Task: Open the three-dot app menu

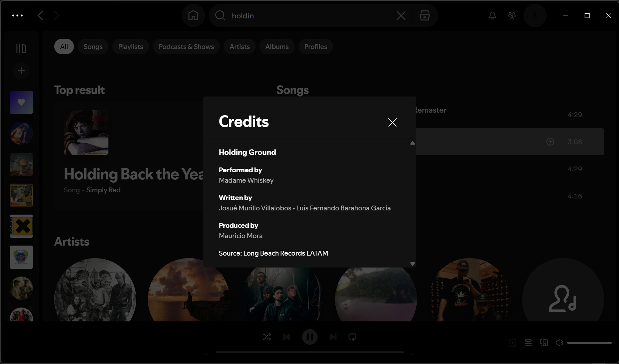Action: coord(17,15)
